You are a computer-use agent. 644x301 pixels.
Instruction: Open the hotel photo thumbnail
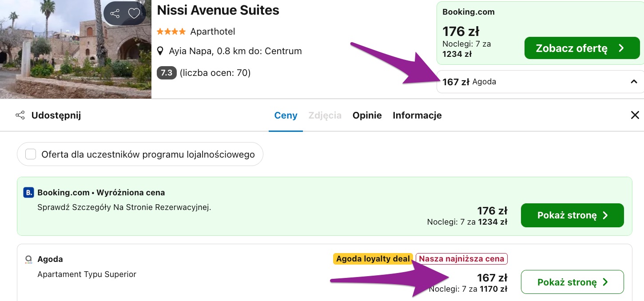point(76,49)
